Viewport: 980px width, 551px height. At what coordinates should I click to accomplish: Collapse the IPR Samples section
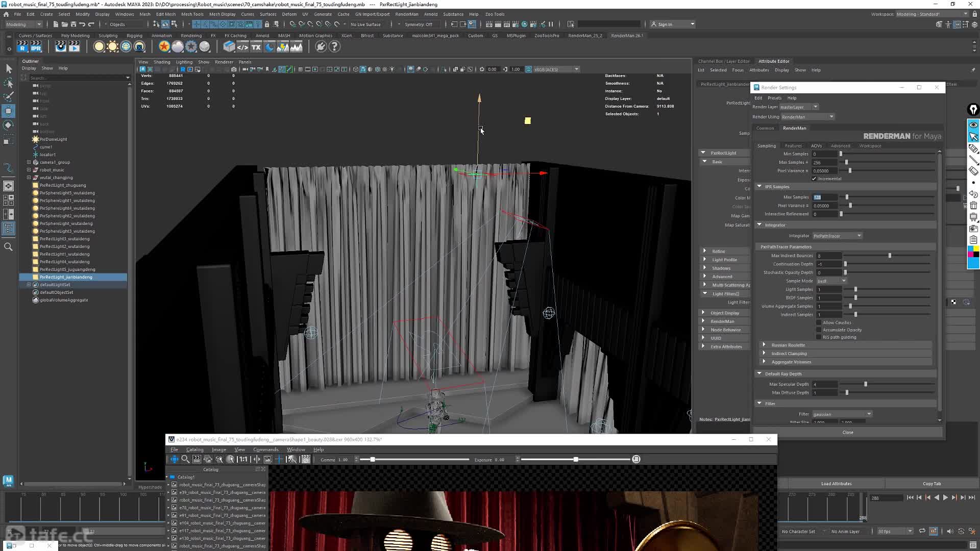click(759, 186)
